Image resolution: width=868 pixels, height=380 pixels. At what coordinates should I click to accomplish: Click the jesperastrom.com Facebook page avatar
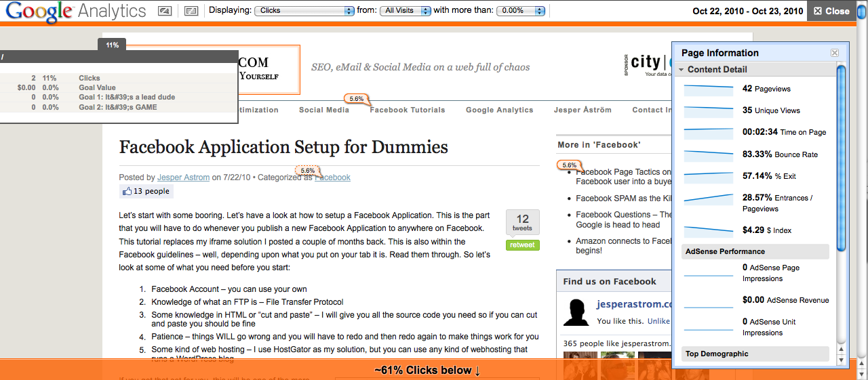(576, 312)
